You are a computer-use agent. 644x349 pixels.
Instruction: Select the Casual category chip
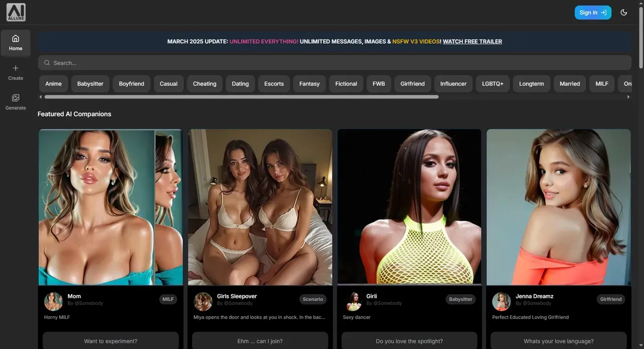tap(169, 84)
